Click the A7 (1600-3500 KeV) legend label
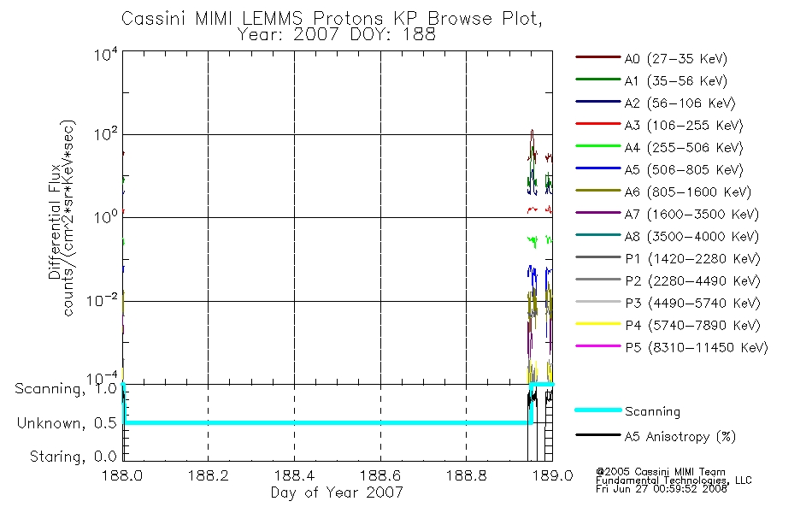This screenshot has height=513, width=812. [691, 215]
